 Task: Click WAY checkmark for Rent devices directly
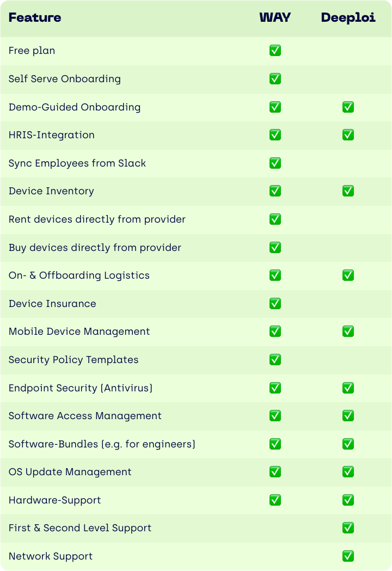tap(275, 219)
